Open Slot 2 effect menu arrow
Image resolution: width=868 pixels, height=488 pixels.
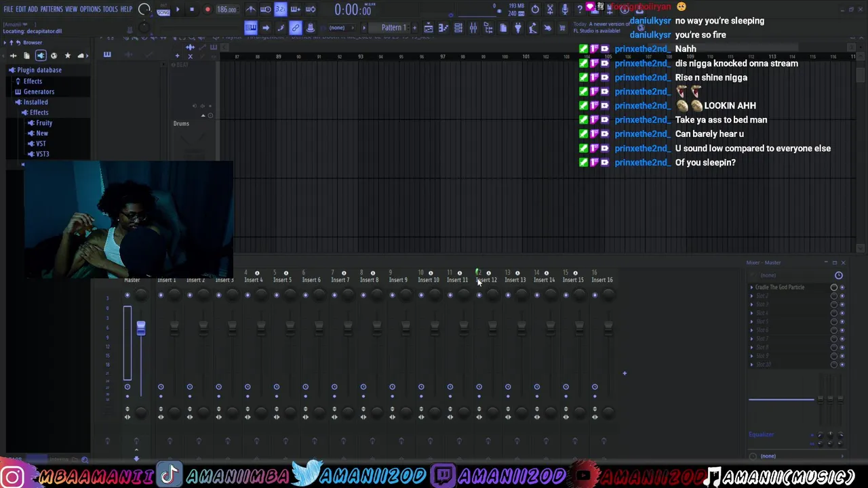point(751,296)
